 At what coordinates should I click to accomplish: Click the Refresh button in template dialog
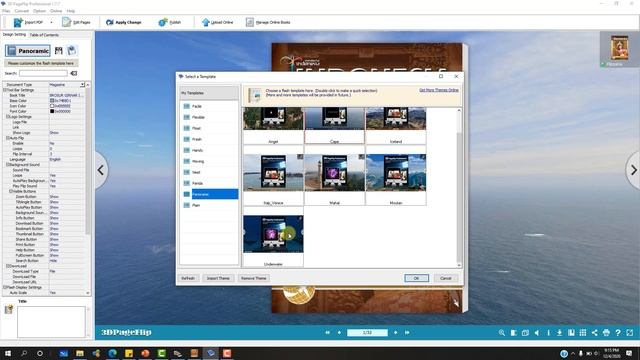[x=188, y=278]
